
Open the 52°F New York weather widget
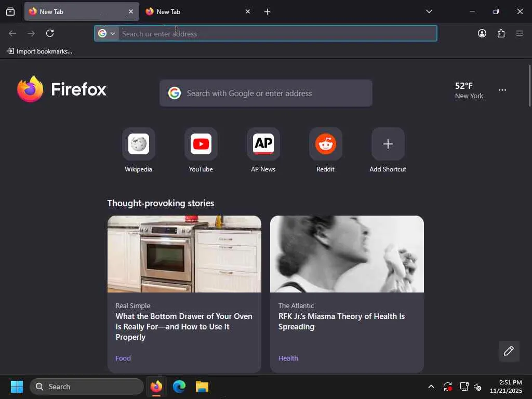coord(469,90)
